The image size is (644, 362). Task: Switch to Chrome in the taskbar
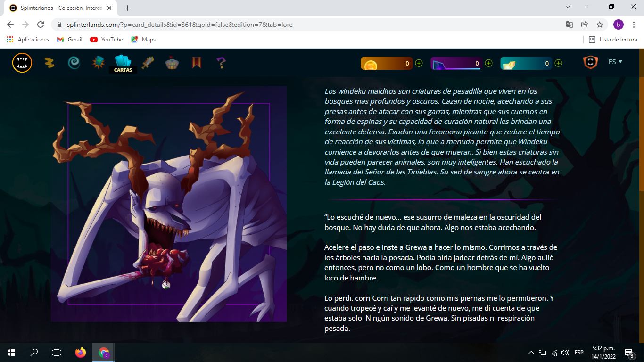(104, 353)
